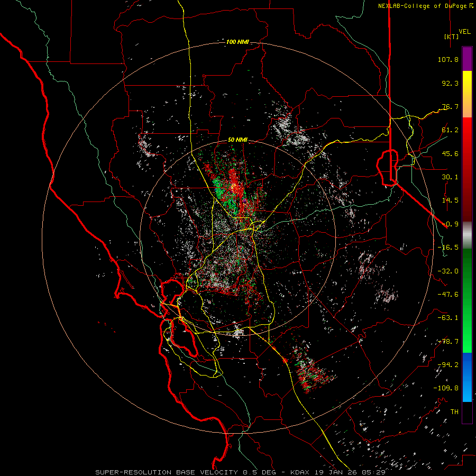Click the -47.6 legend value
The height and width of the screenshot is (476, 476).
[x=448, y=295]
